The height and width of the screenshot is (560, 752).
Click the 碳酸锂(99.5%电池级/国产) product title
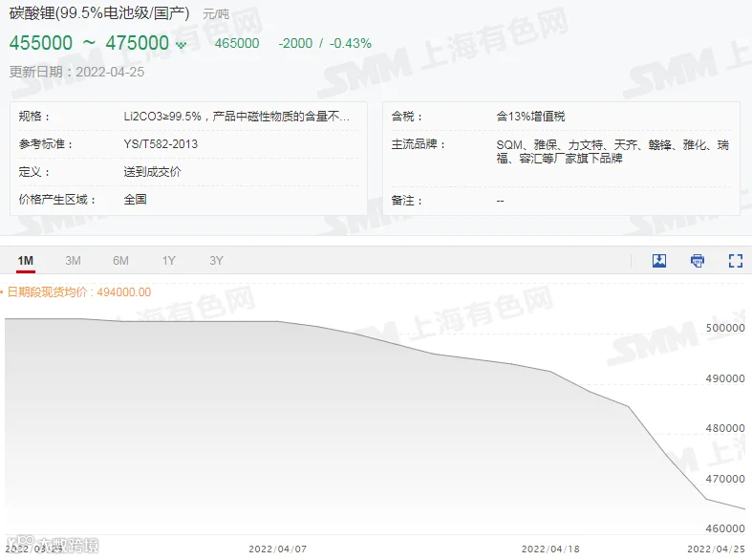[x=99, y=13]
